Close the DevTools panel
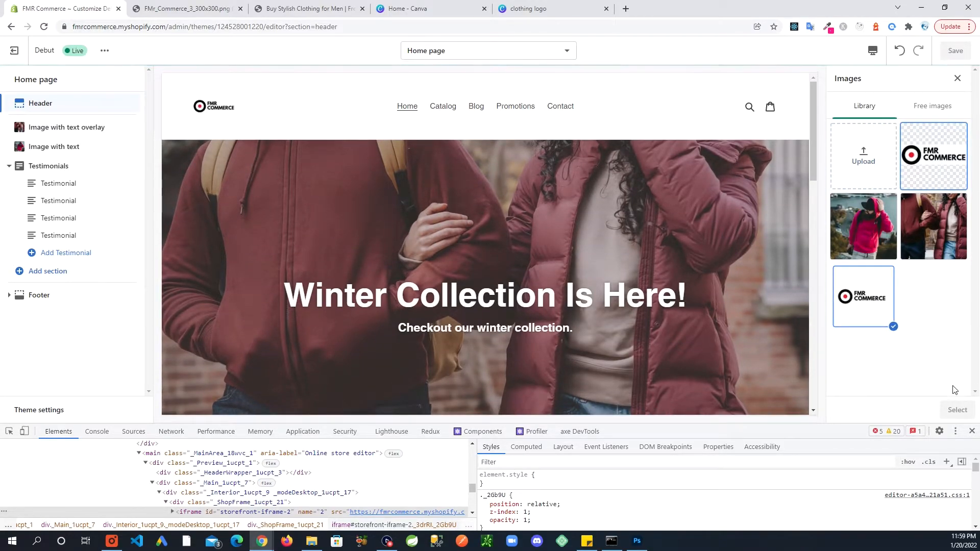980x551 pixels. [972, 431]
